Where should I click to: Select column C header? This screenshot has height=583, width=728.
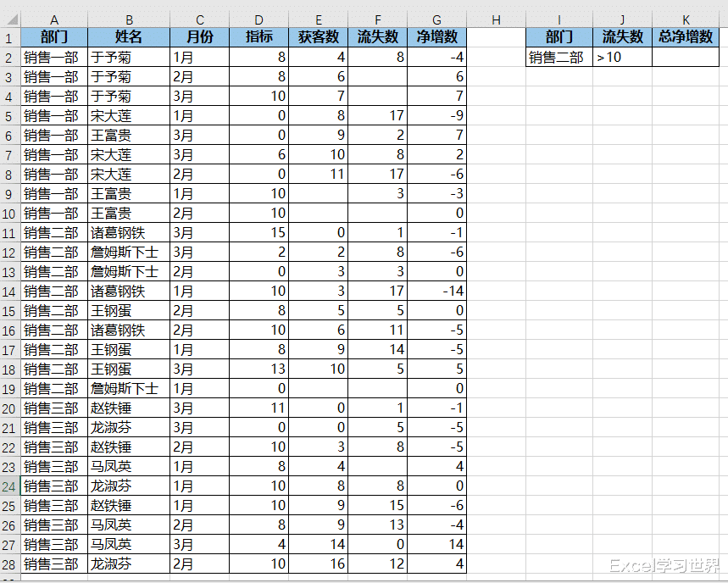click(200, 20)
